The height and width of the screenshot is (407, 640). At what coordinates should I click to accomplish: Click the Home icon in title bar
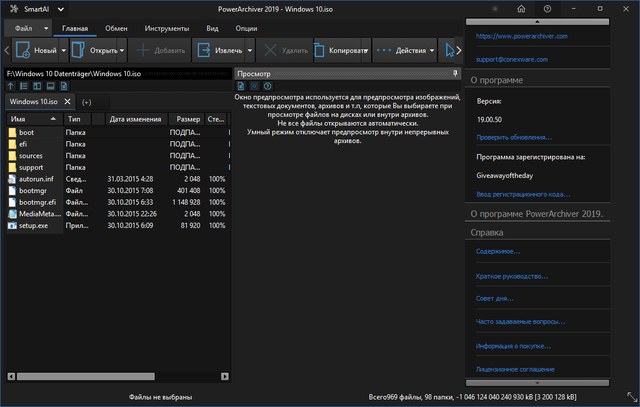tap(521, 9)
